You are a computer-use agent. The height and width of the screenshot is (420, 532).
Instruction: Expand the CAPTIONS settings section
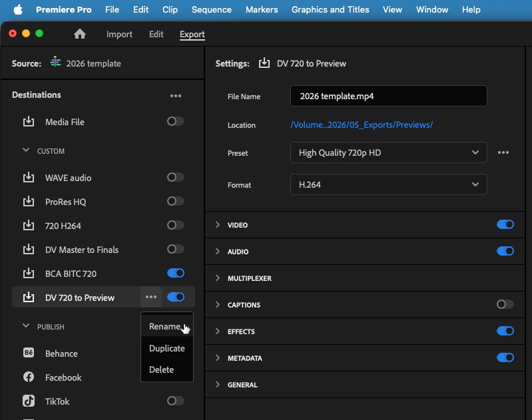coord(218,304)
